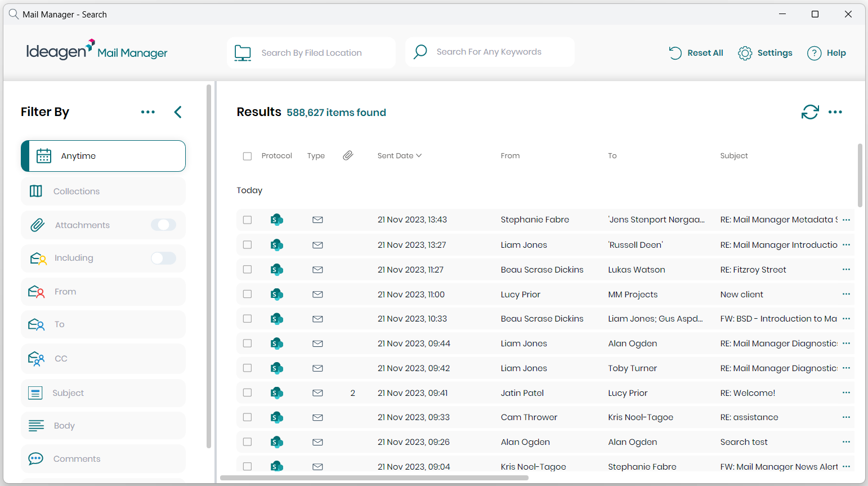868x486 pixels.
Task: Click the Filter By ellipsis menu
Action: pyautogui.click(x=148, y=112)
